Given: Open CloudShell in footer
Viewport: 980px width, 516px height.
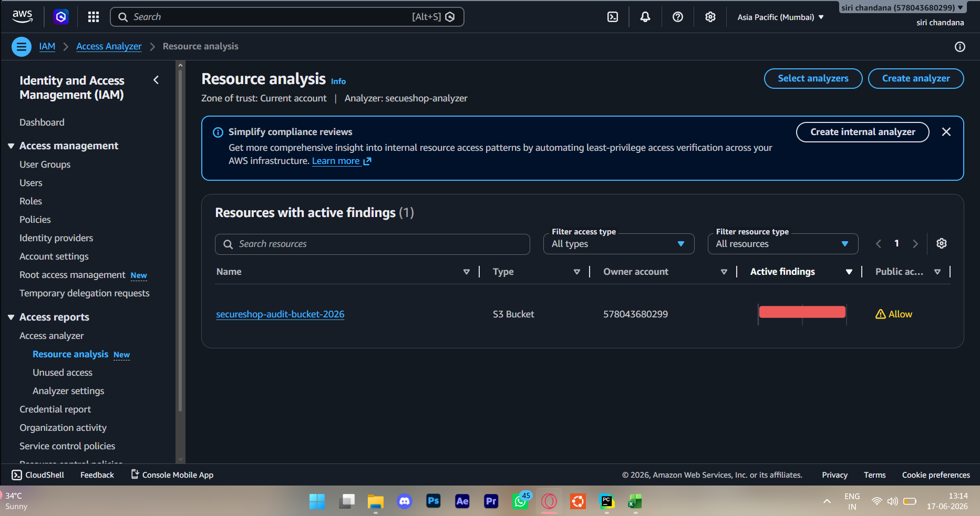Looking at the screenshot, I should [38, 475].
